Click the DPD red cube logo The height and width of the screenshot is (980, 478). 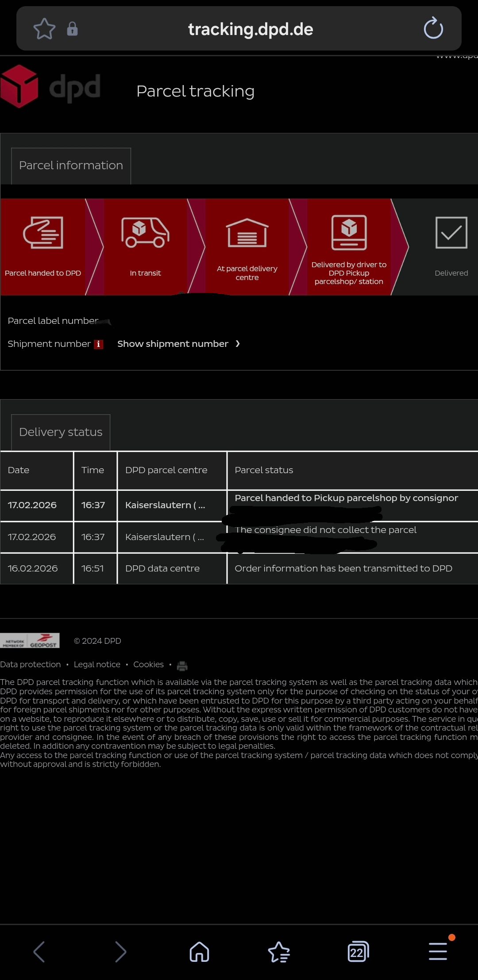pyautogui.click(x=19, y=86)
